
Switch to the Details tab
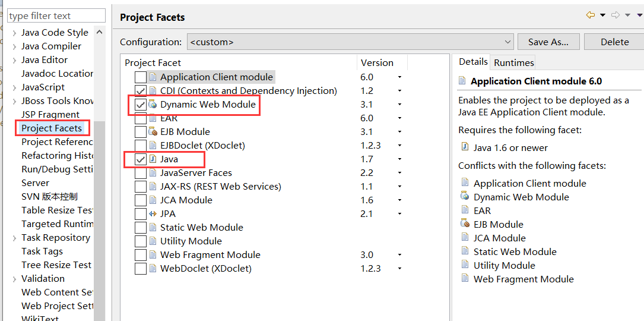point(473,62)
